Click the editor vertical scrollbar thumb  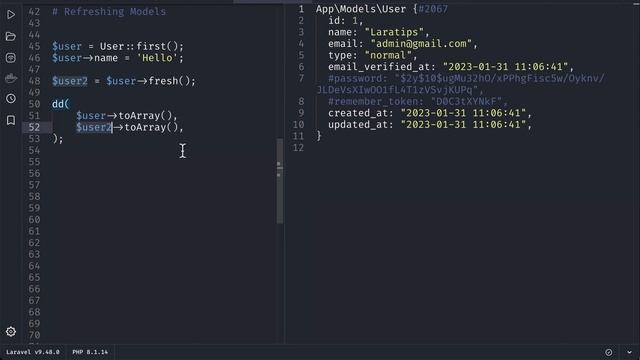coord(280,181)
